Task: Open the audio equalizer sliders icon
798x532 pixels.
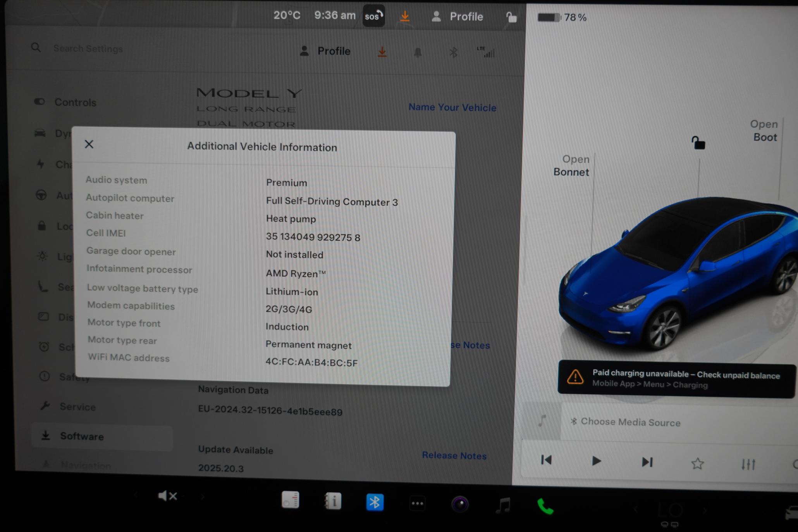Action: click(748, 464)
